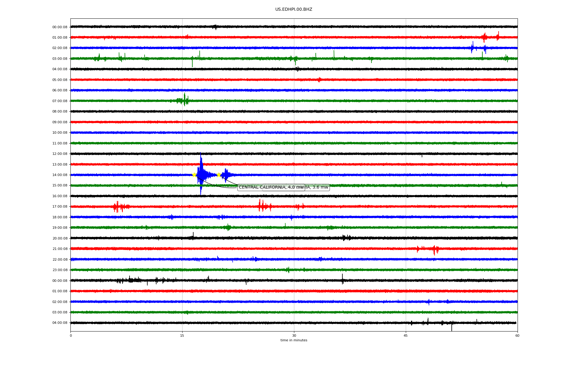Click the 3.6 mw annotation box
Screen dimensions: 588x368
[318, 187]
